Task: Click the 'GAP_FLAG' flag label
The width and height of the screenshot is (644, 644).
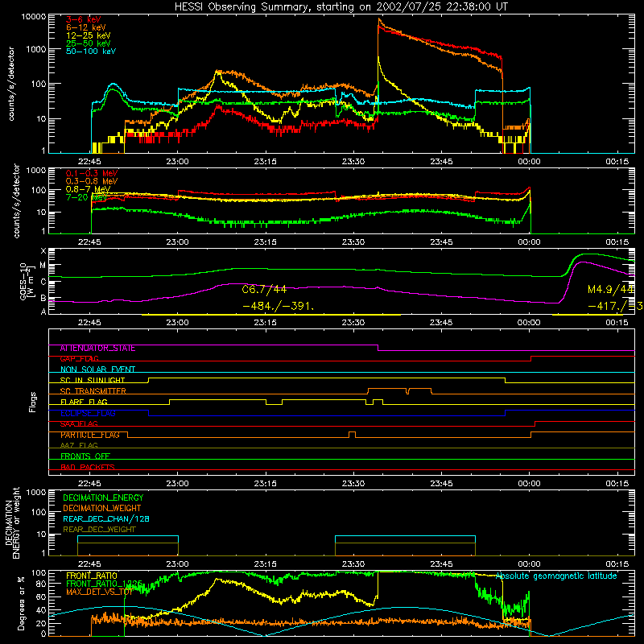Action: tap(79, 359)
